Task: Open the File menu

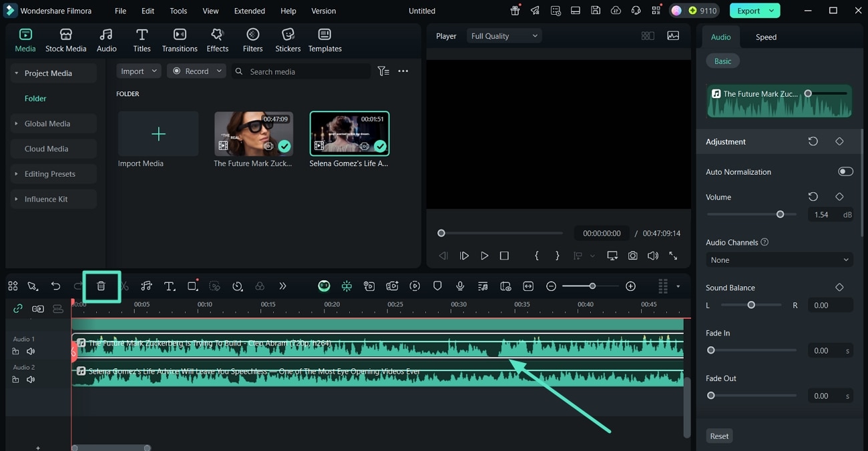Action: [120, 11]
